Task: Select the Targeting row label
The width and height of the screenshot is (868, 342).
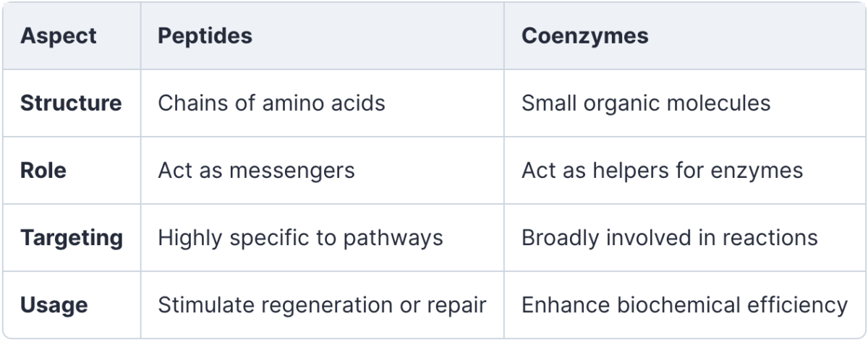Action: click(72, 238)
